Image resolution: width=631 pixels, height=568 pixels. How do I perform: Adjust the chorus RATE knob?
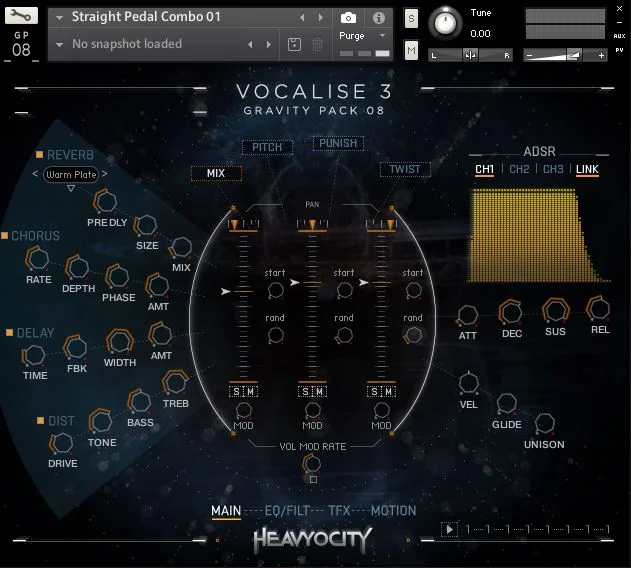coord(37,259)
